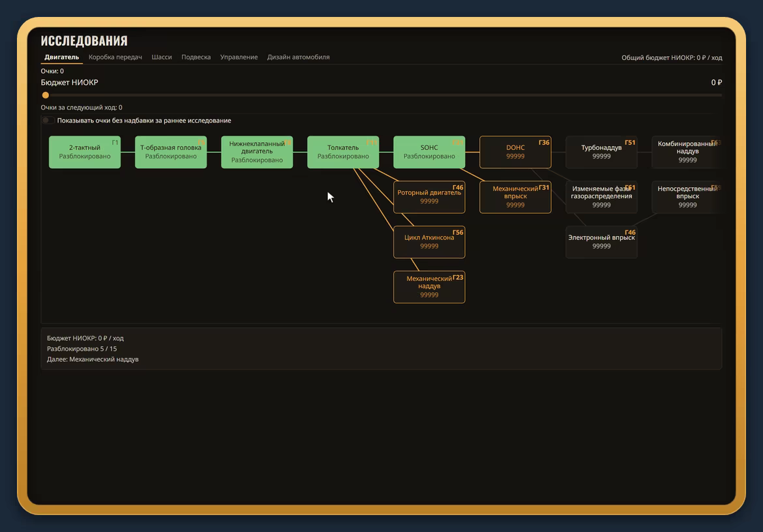Select the Непосредственный впрыск node
The image size is (763, 532).
point(687,197)
